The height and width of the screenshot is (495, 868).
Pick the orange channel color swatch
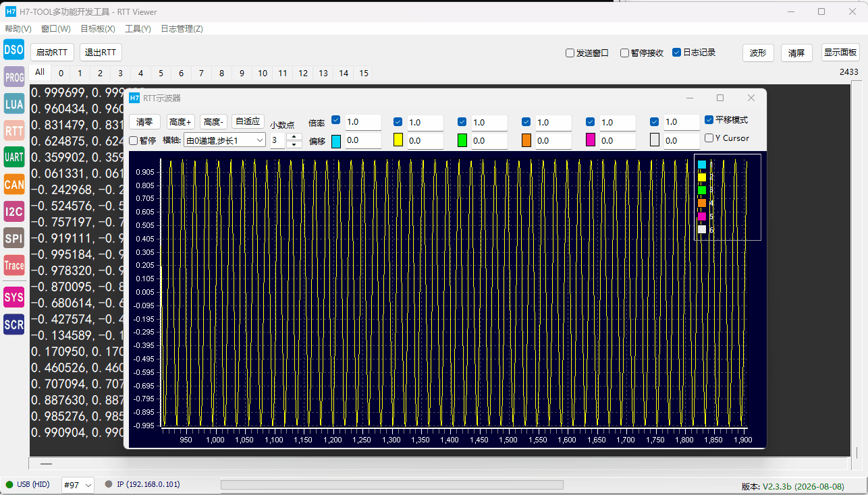tap(526, 140)
